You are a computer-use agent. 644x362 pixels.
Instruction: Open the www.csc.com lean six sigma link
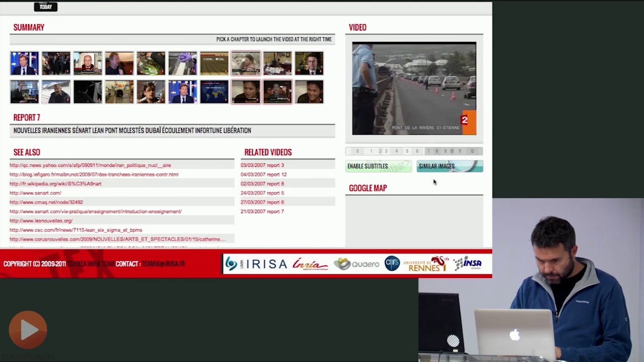76,230
